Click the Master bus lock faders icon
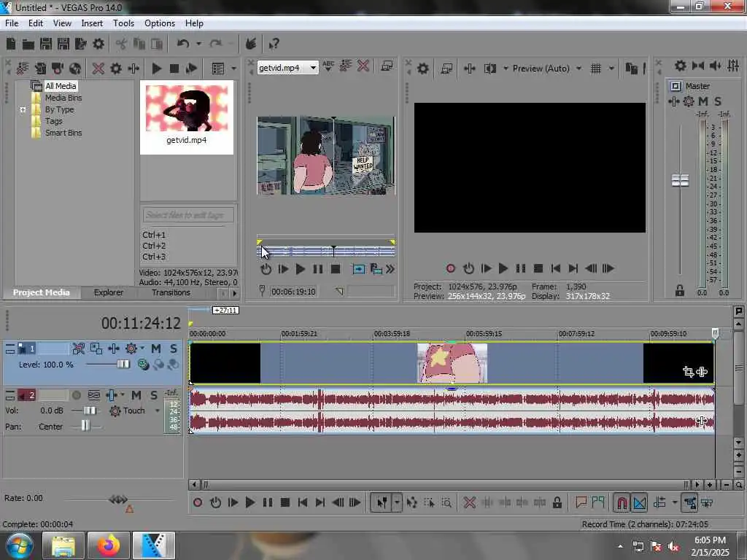The image size is (747, 560). (680, 290)
